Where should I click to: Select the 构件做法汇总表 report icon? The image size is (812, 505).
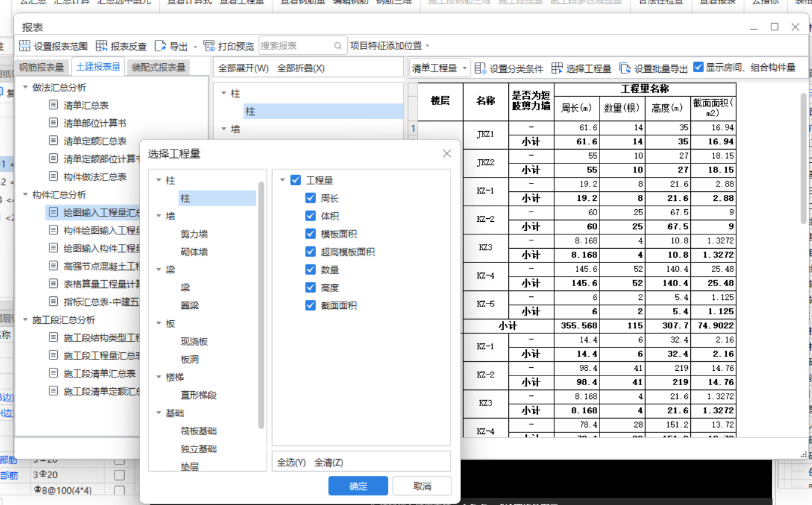click(54, 176)
